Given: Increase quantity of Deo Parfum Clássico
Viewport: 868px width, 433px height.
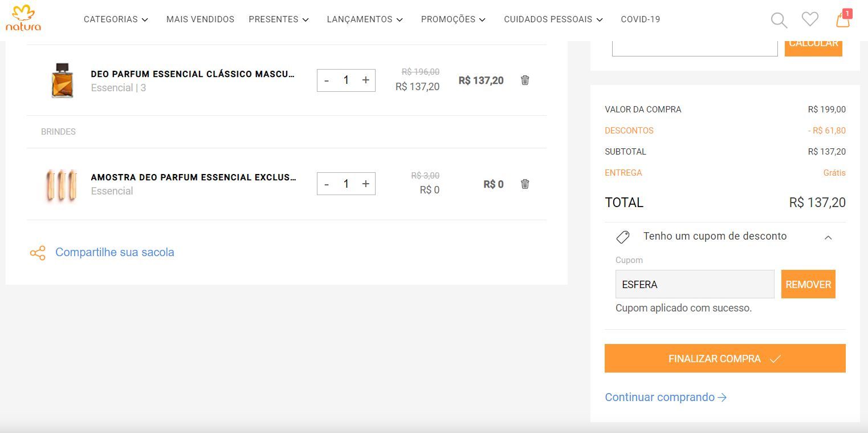Looking at the screenshot, I should click(x=365, y=80).
